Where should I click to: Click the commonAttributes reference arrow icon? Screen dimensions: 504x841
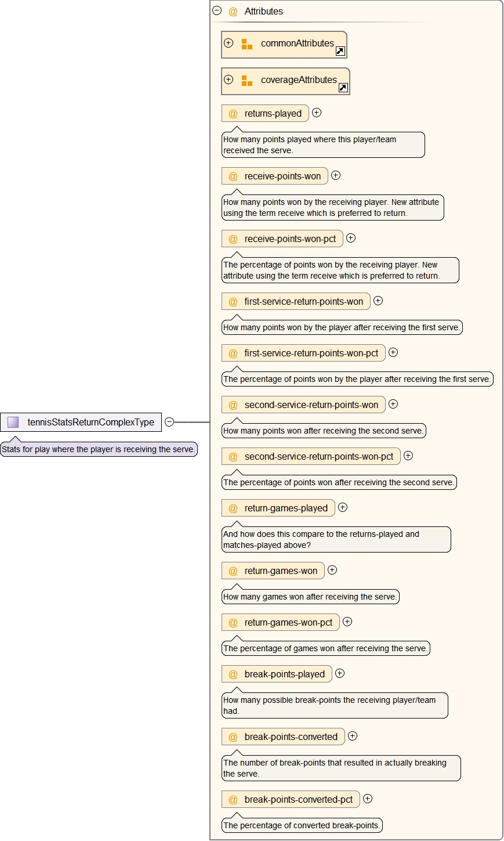tap(340, 51)
